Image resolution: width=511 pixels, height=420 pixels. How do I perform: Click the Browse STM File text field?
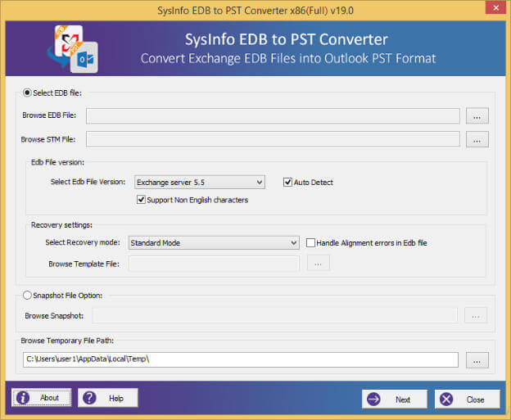pyautogui.click(x=273, y=139)
